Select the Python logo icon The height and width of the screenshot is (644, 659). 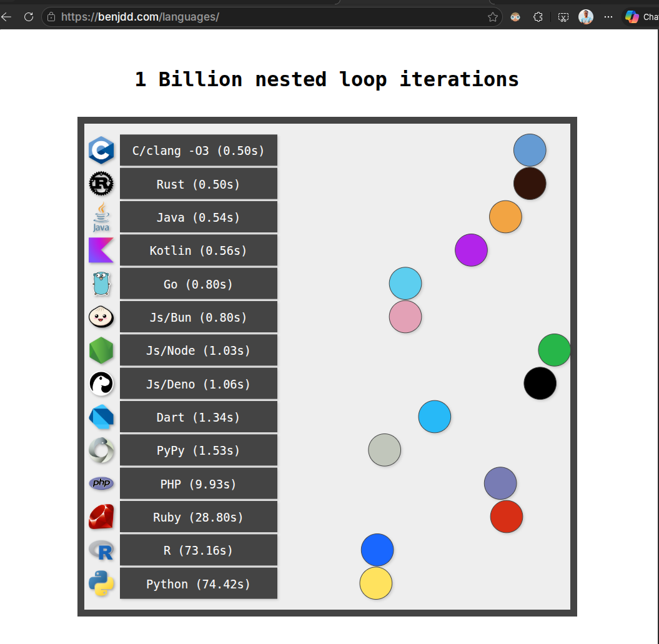click(101, 583)
